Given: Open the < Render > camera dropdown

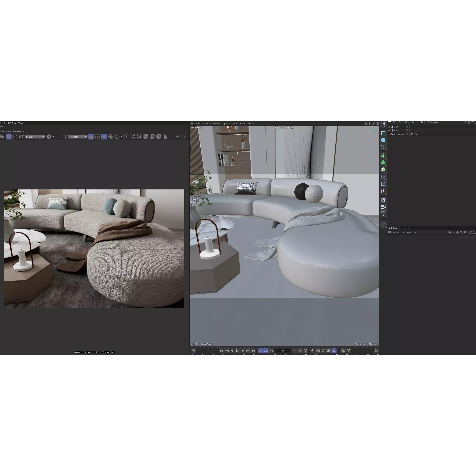Looking at the screenshot, I should tap(78, 137).
